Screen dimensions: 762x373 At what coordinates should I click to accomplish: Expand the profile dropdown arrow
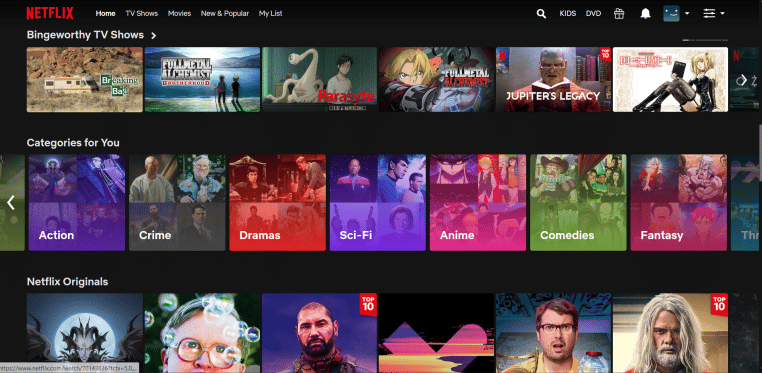[x=687, y=14]
